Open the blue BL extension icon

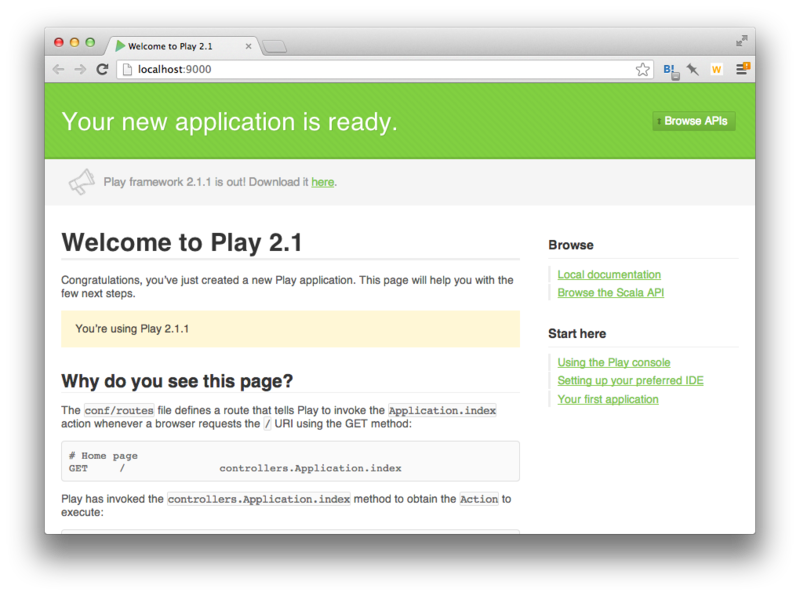coord(670,70)
